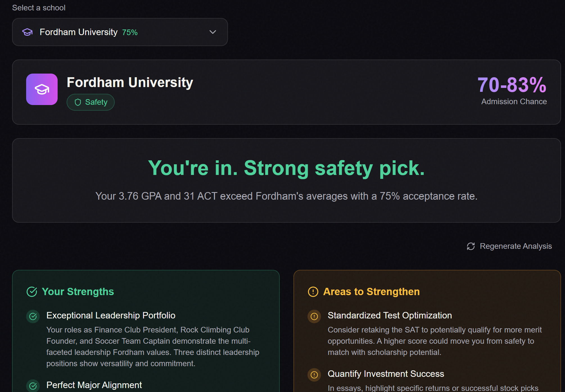The image size is (565, 392).
Task: Open the Exceptional Leadership Portfolio heading
Action: point(111,315)
